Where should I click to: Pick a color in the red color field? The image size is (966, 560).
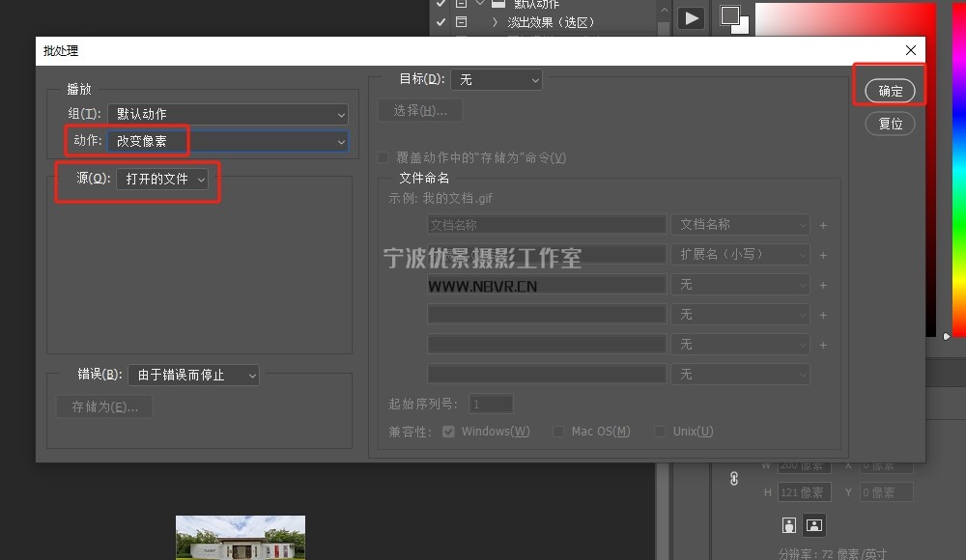pos(840,145)
